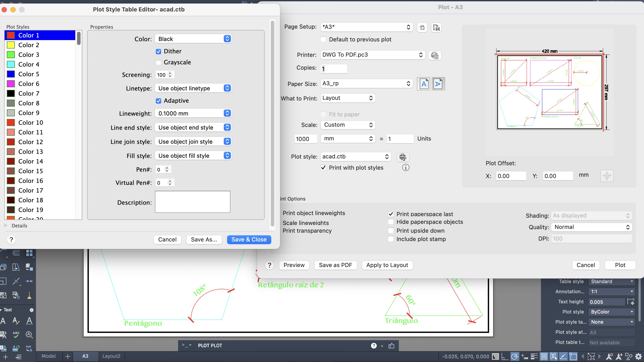Enable Print upside down option

[391, 230]
